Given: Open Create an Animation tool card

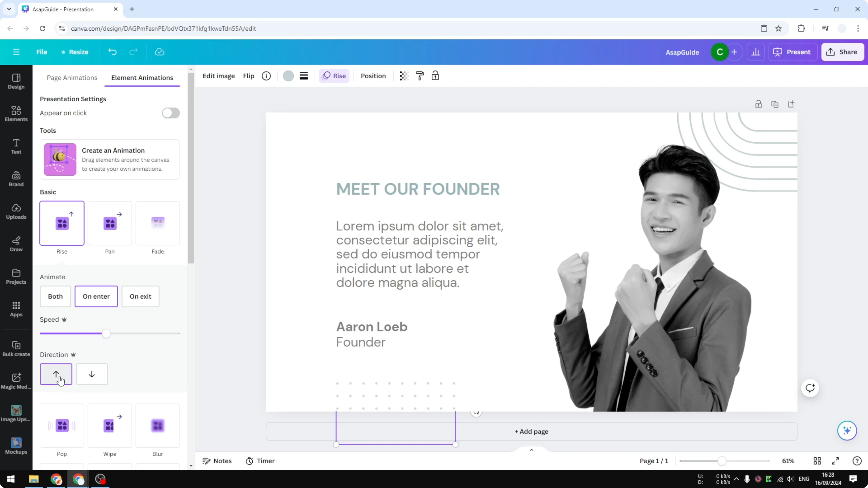Looking at the screenshot, I should coord(110,159).
